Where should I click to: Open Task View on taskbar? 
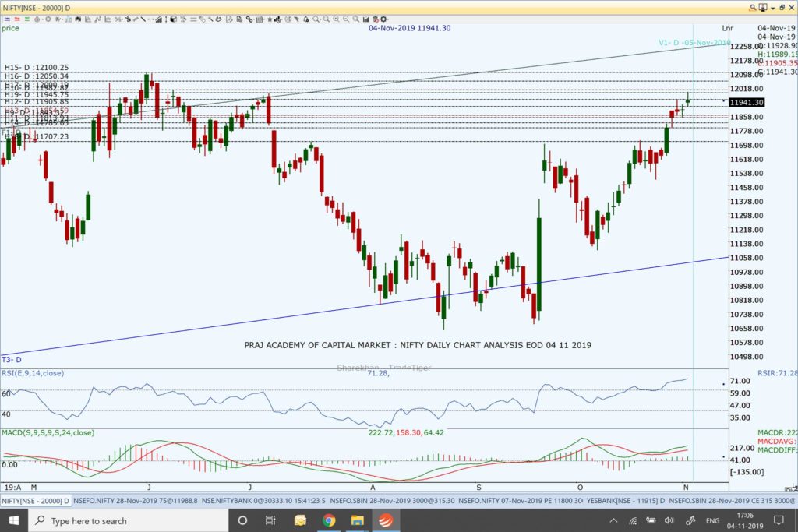(x=270, y=520)
